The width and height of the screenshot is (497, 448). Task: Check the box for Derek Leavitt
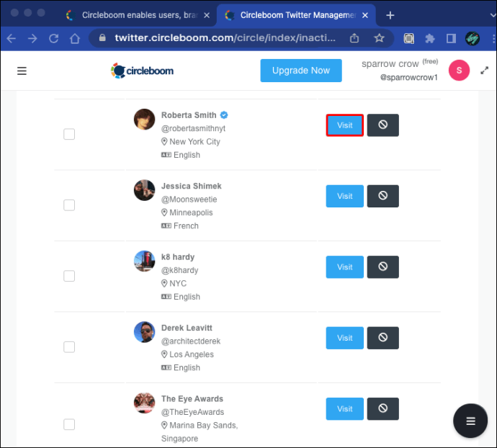pos(69,347)
